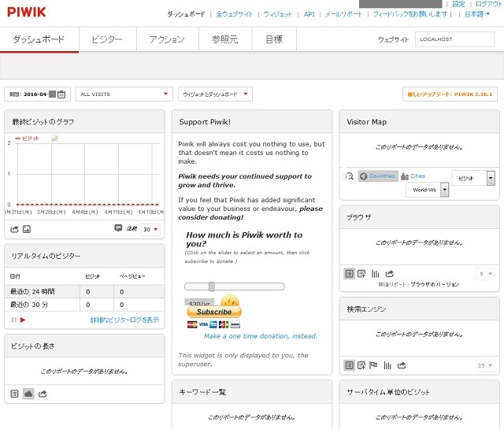The width and height of the screenshot is (504, 429).
Task: Switch visit length widget to table view
Action: pyautogui.click(x=14, y=394)
